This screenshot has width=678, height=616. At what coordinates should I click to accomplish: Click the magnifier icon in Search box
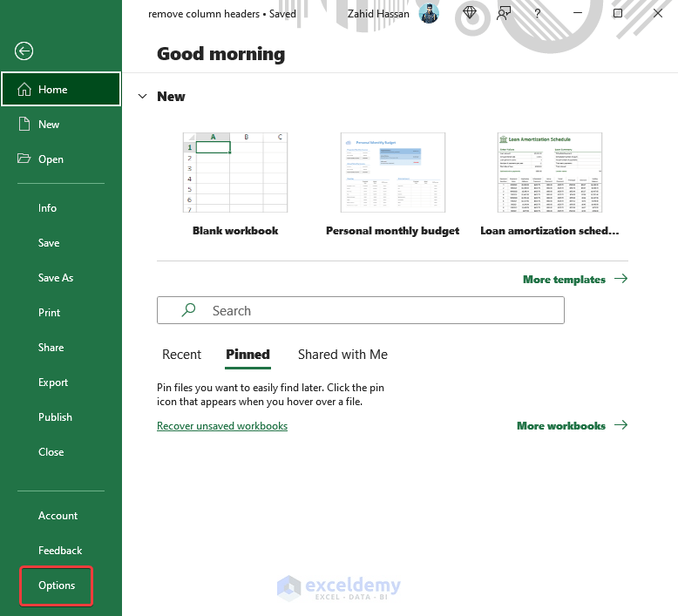[x=188, y=310]
